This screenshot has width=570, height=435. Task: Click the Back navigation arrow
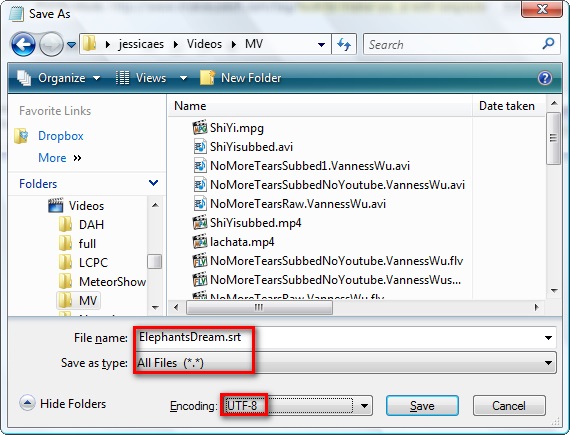pos(23,44)
